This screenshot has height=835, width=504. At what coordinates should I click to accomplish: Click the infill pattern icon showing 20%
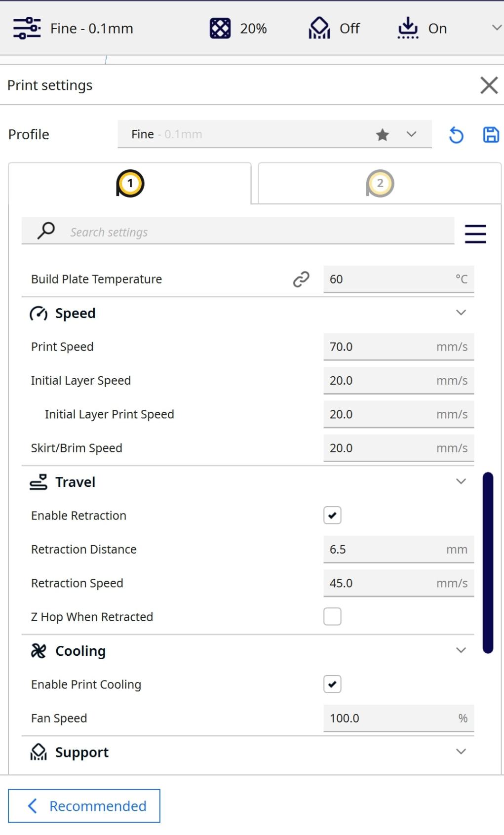pyautogui.click(x=220, y=28)
